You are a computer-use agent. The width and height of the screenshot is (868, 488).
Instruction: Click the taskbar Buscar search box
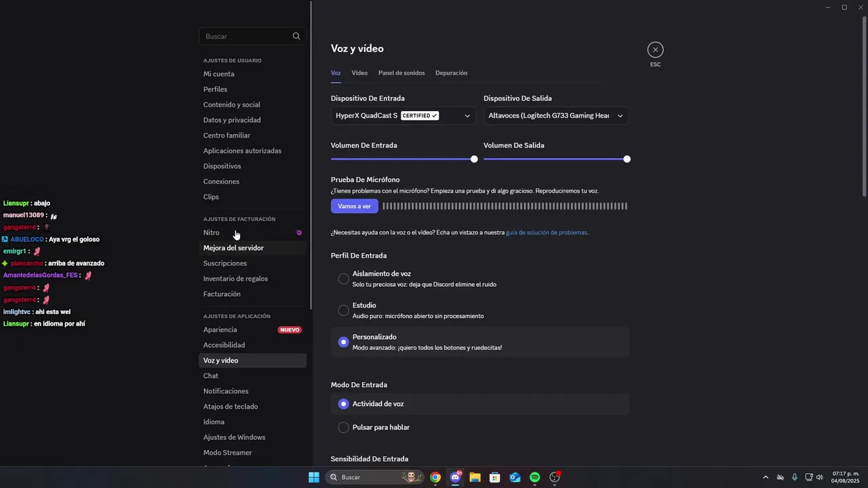tap(375, 477)
